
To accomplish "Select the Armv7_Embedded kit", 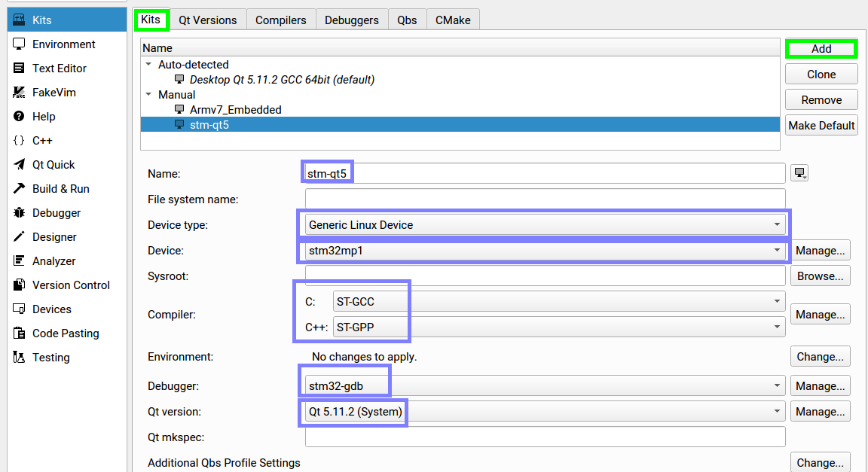I will [234, 109].
